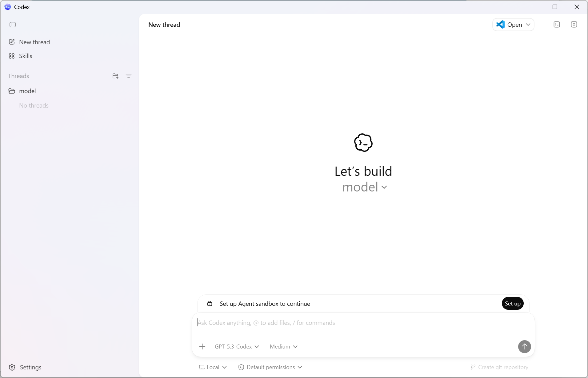Open the Threads filter icon
Screen dimensions: 588x378
129,76
